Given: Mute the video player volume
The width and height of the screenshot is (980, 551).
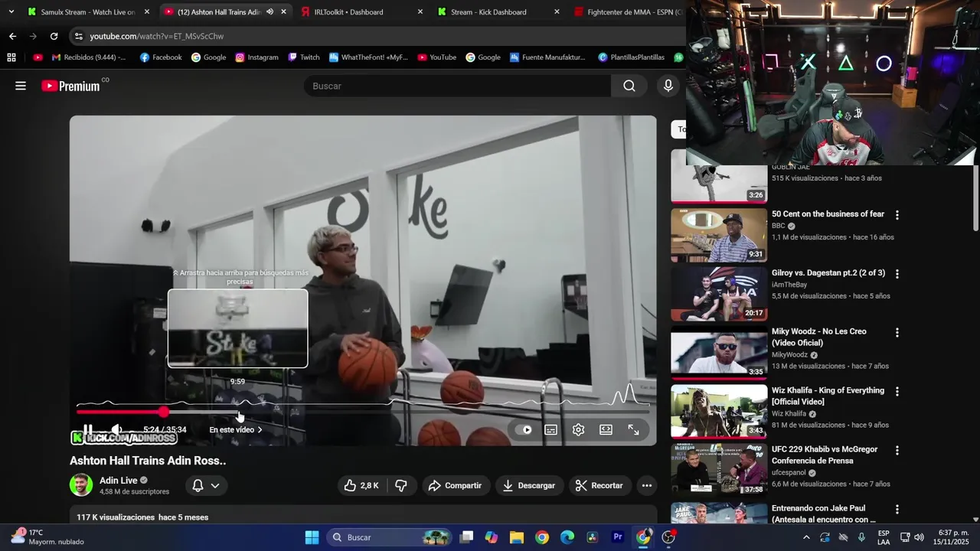Looking at the screenshot, I should (116, 429).
